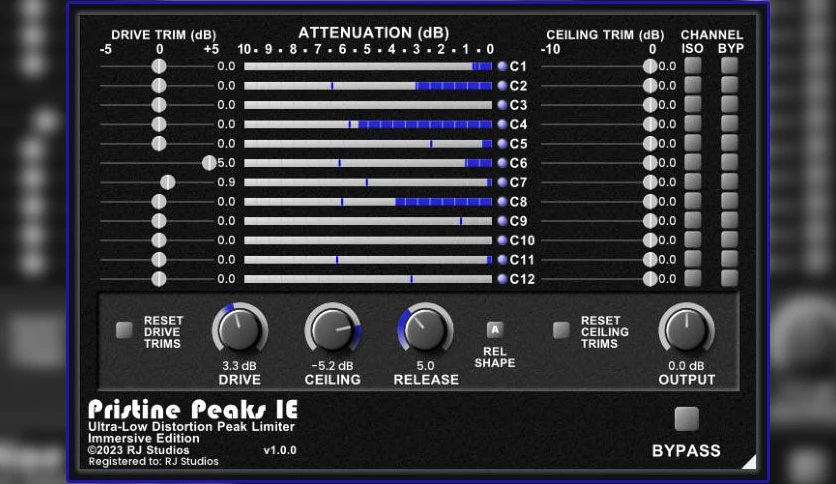The height and width of the screenshot is (484, 836).
Task: Toggle the global BYPASS button
Action: point(686,419)
